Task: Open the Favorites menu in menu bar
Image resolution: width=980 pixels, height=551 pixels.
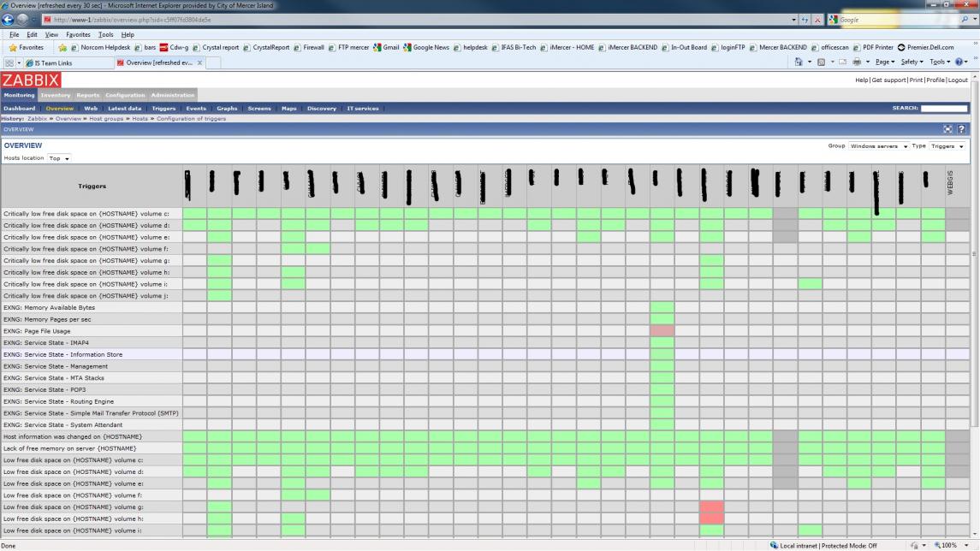Action: tap(78, 35)
